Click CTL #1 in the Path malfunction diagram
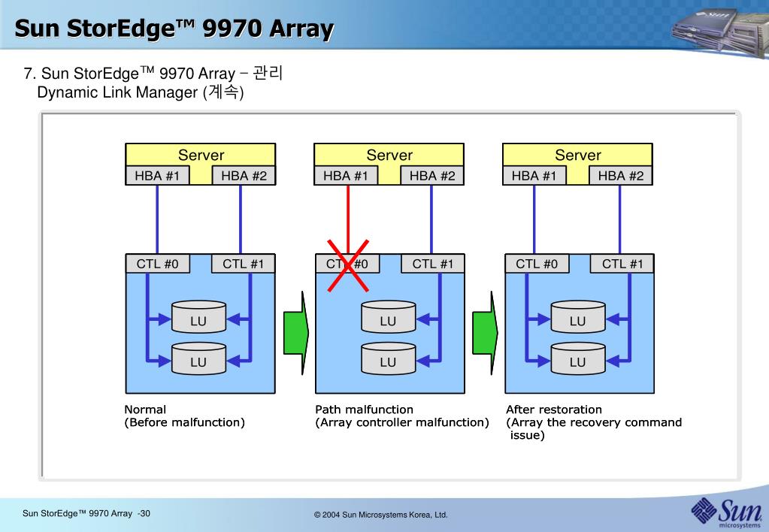The height and width of the screenshot is (532, 769). click(432, 264)
